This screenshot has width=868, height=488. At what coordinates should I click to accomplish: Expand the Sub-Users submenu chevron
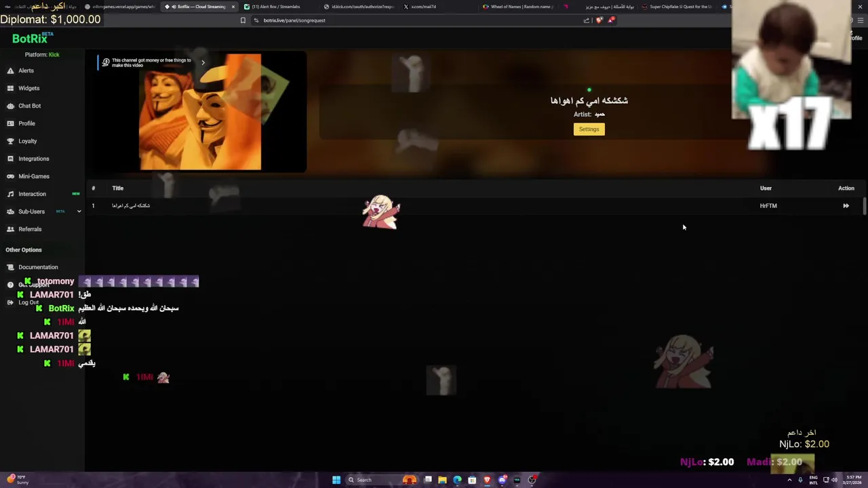pos(79,211)
